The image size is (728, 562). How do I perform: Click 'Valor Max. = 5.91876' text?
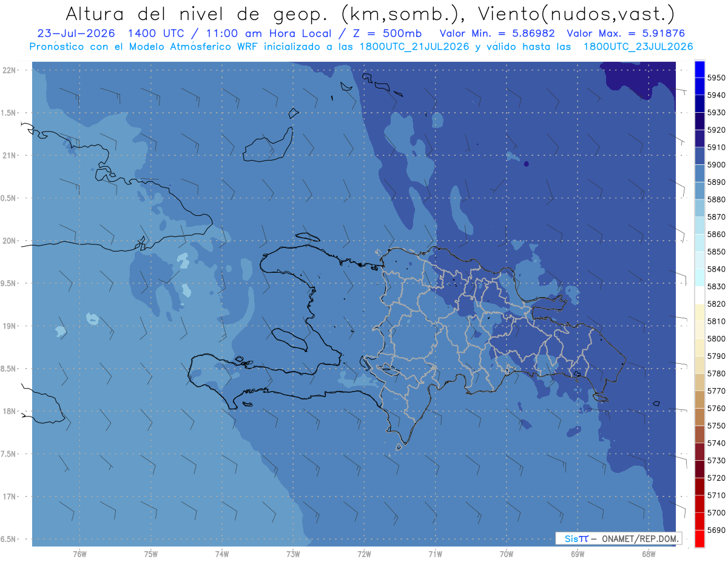click(x=627, y=33)
